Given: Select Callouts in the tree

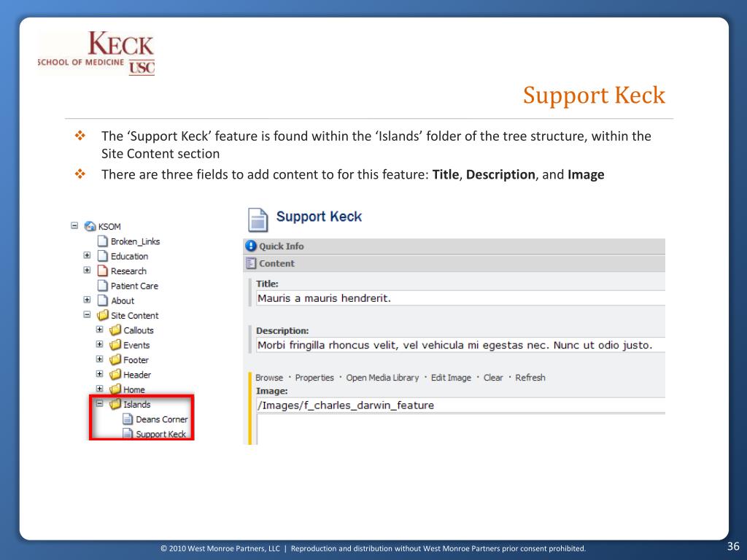Looking at the screenshot, I should (139, 330).
